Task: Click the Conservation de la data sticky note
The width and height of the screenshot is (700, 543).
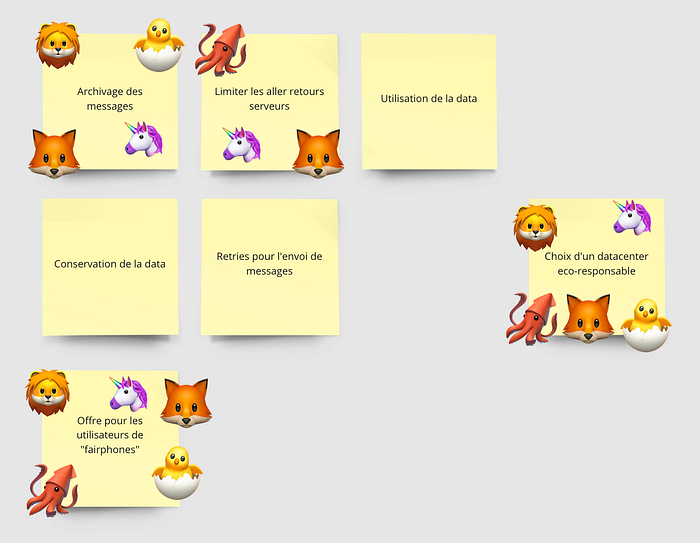Action: 110,267
